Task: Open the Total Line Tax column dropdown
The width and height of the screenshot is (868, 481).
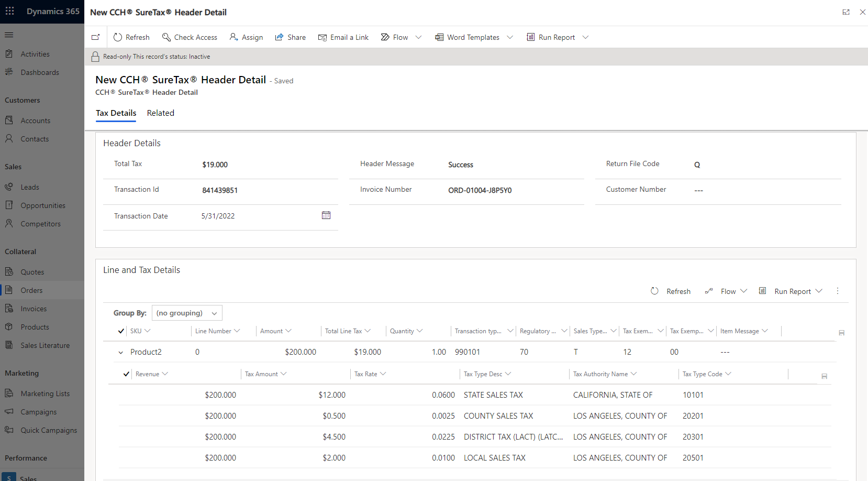Action: (368, 331)
